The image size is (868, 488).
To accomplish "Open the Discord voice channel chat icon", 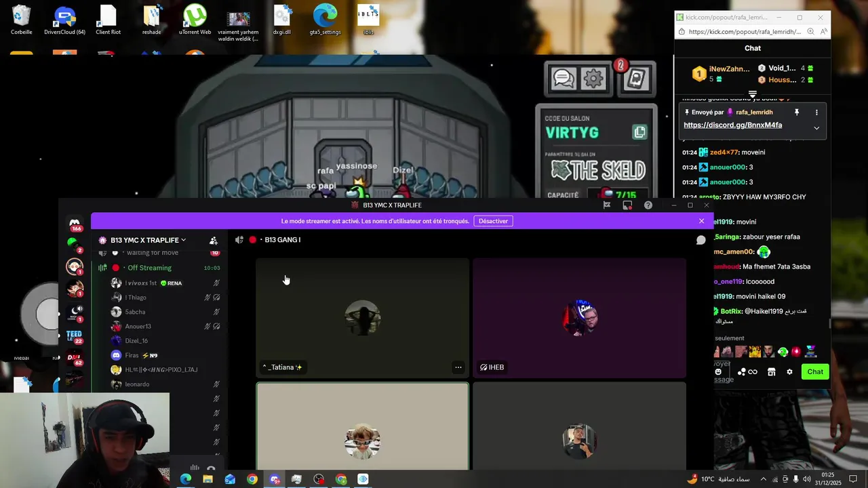I will click(x=701, y=240).
